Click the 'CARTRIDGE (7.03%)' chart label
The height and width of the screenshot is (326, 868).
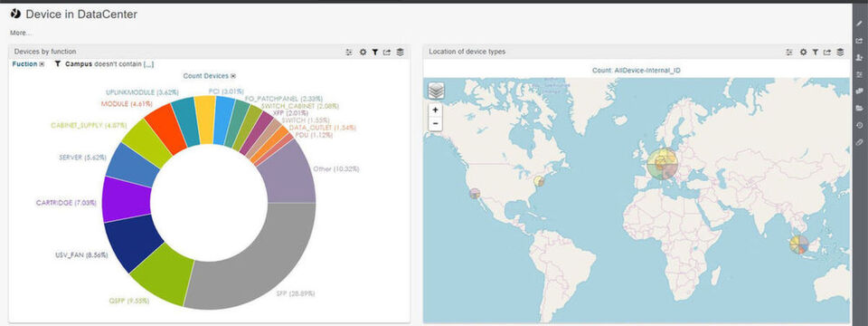pyautogui.click(x=66, y=203)
